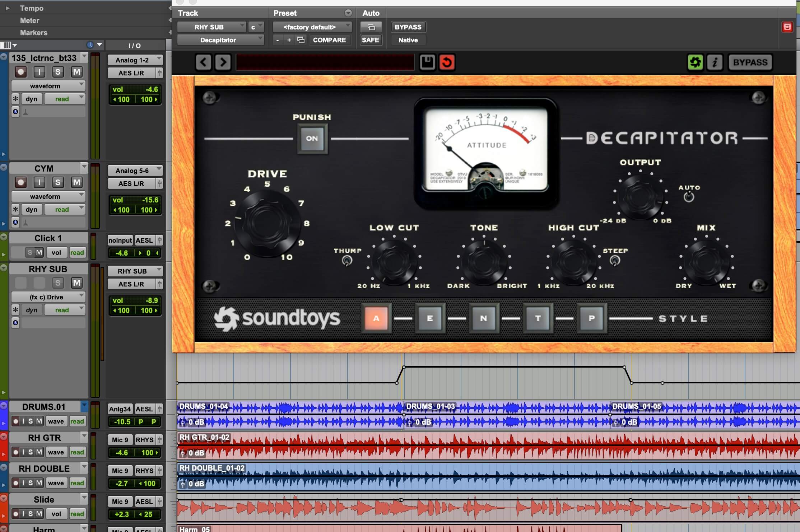
Task: Click Soundtoys BYPASS button
Action: pyautogui.click(x=750, y=62)
